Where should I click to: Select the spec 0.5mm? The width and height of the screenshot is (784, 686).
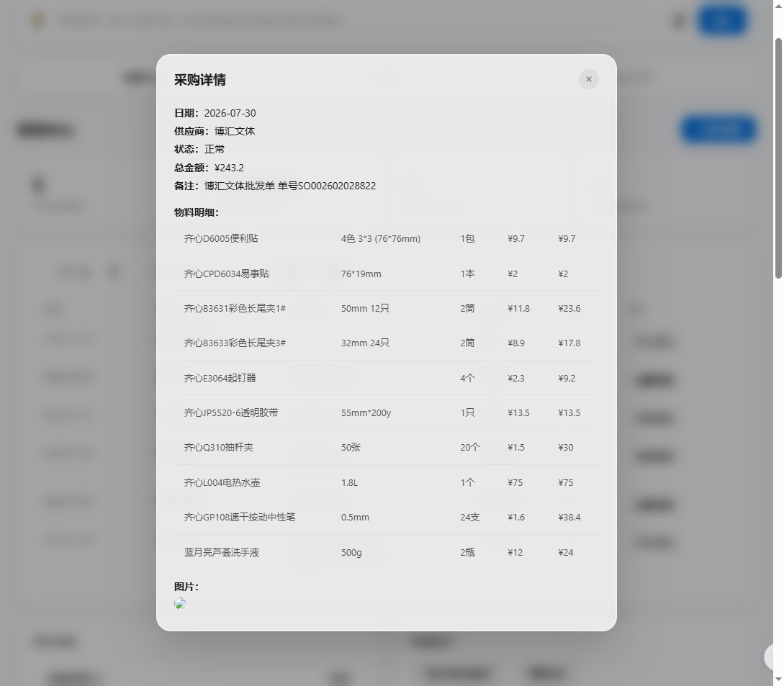tap(355, 517)
